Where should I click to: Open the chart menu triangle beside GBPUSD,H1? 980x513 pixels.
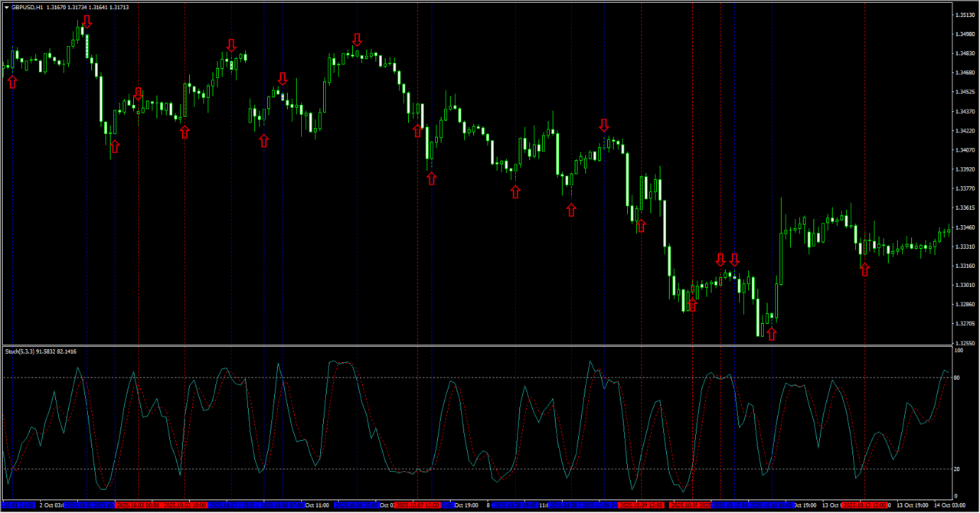[6, 7]
